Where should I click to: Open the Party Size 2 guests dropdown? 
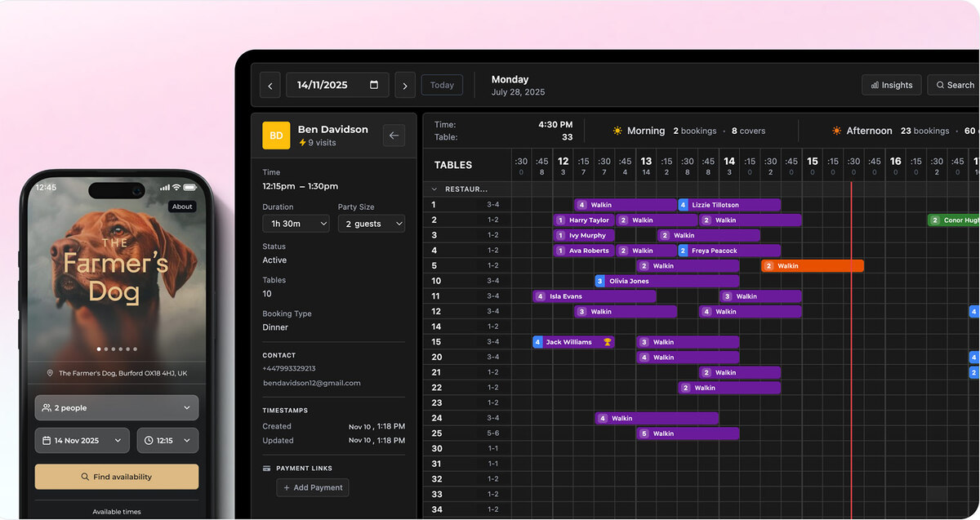[x=371, y=224]
